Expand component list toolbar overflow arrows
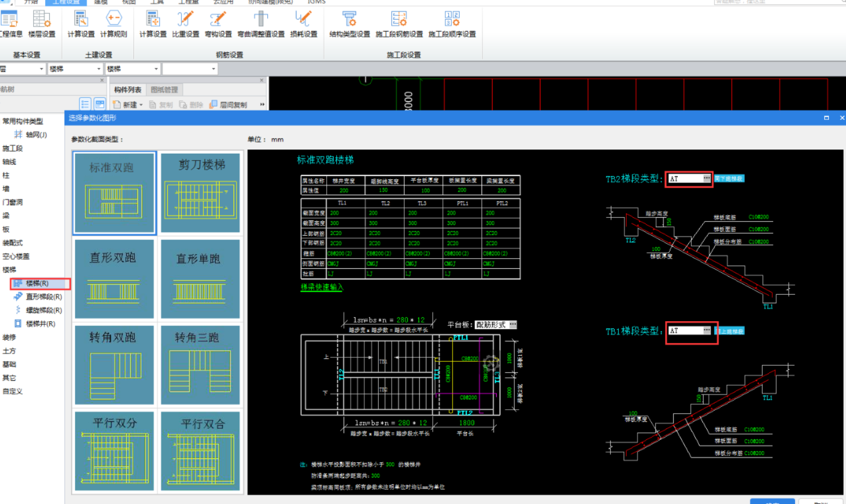The image size is (846, 504). point(262,104)
